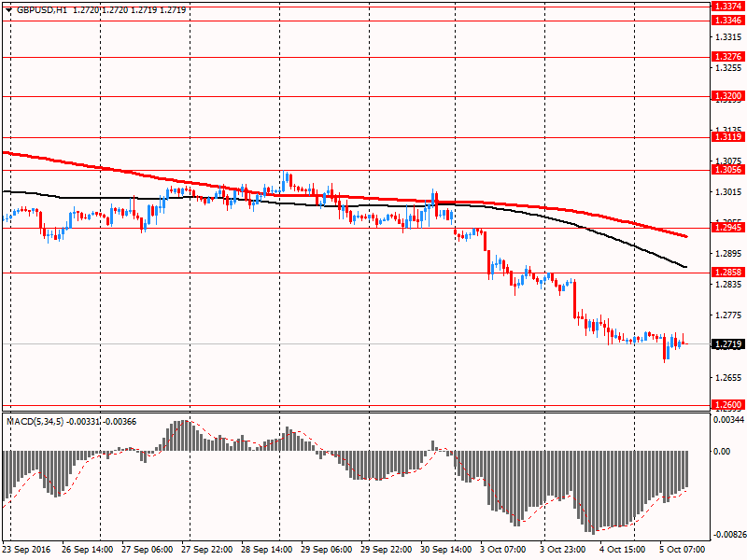
Task: Click the 1.3315 price axis value
Action: click(x=729, y=37)
